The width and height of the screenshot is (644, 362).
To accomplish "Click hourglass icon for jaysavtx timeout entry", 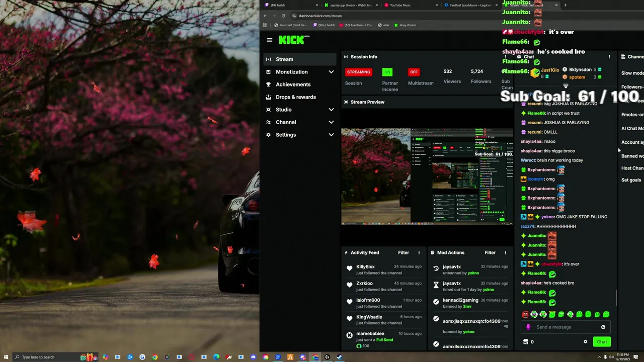I will point(436,285).
